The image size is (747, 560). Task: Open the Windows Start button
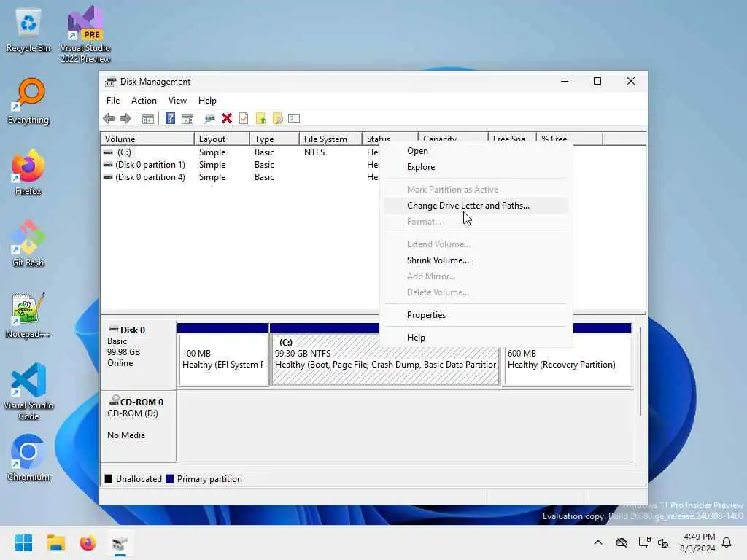coord(23,542)
